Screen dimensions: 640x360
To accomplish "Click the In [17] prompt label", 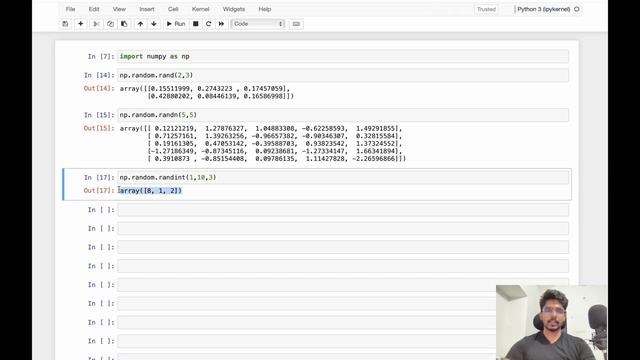I will [x=99, y=177].
